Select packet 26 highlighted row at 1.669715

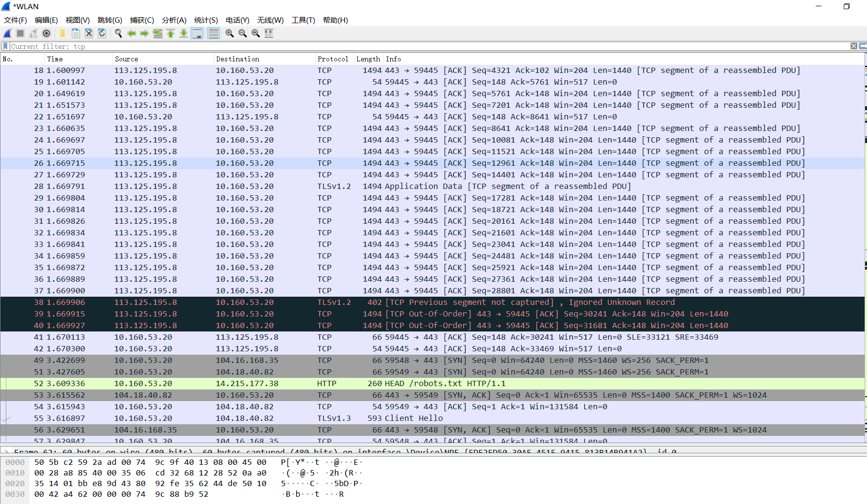pos(432,163)
